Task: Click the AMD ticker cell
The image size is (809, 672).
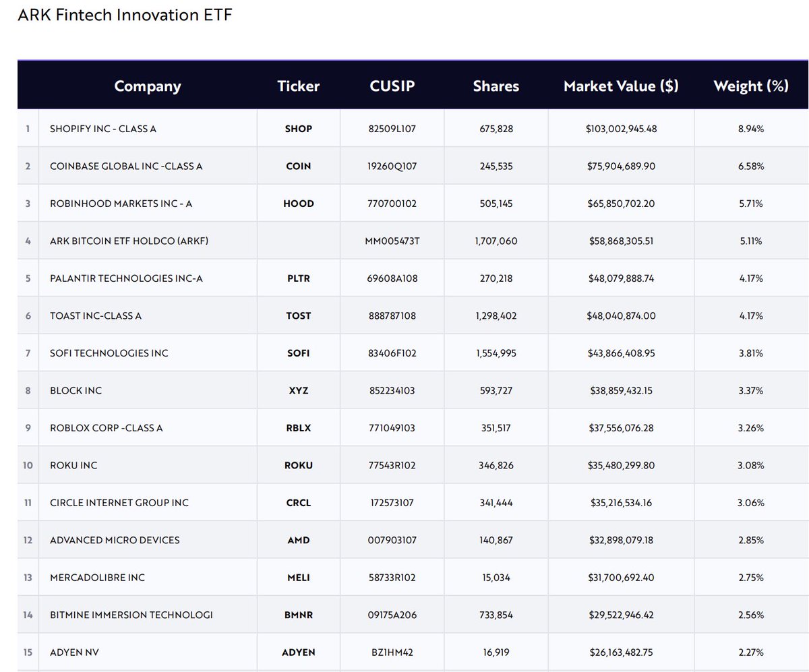Action: click(299, 540)
